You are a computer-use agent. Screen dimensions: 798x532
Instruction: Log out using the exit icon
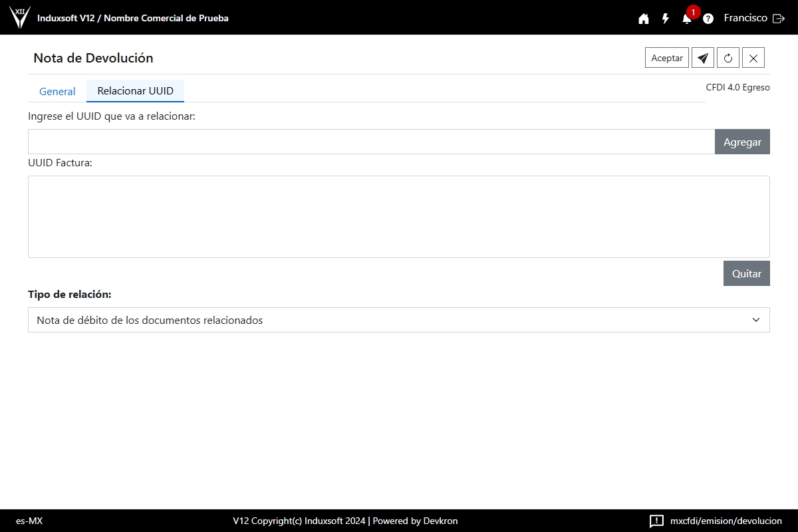779,19
